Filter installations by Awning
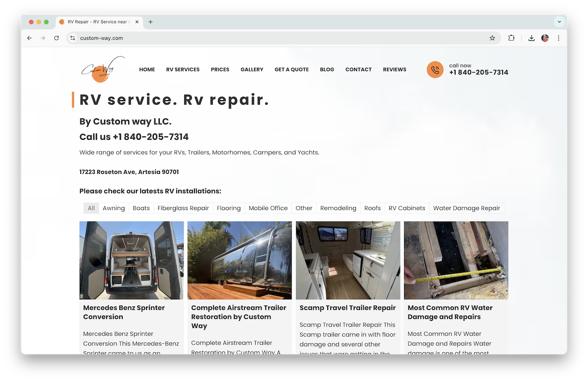Image resolution: width=588 pixels, height=382 pixels. tap(114, 208)
